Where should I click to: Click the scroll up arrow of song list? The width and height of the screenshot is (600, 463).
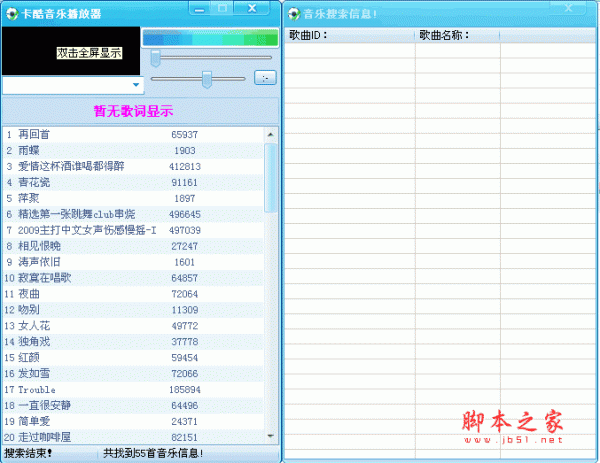coord(271,135)
